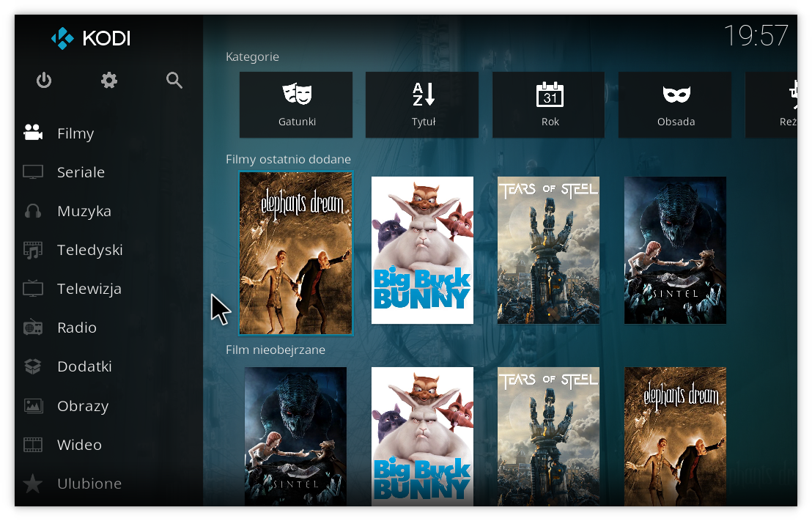This screenshot has width=812, height=521.
Task: Select Tears of Steel in unwatched row
Action: 548,436
